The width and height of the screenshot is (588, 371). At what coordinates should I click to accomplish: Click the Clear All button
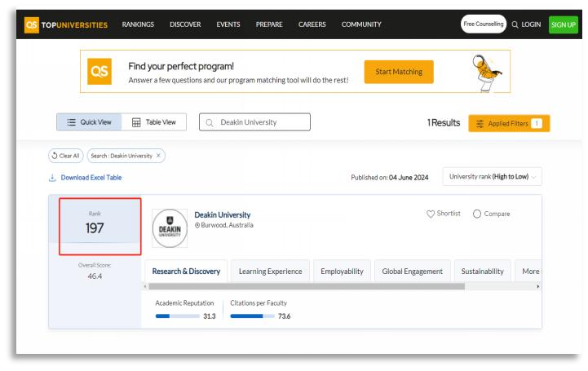[x=65, y=156]
